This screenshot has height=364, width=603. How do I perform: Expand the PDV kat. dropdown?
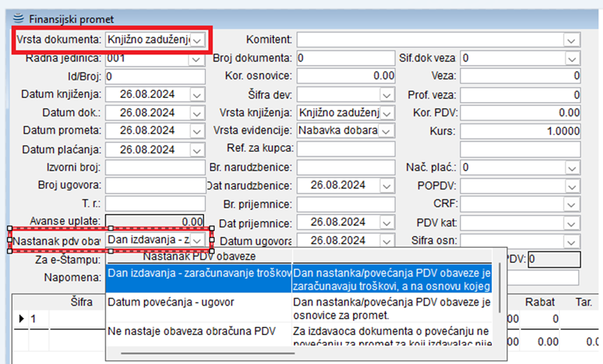[570, 224]
